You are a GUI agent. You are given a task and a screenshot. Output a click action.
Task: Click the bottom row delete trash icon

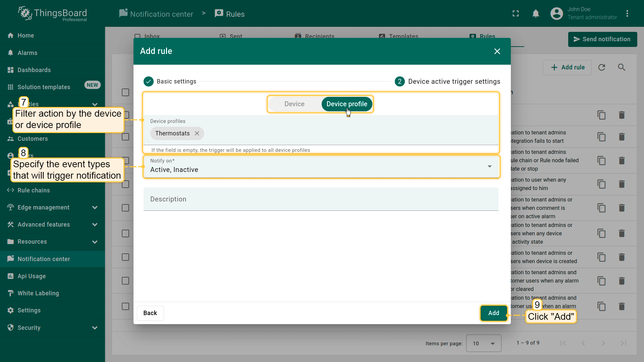pos(622,306)
